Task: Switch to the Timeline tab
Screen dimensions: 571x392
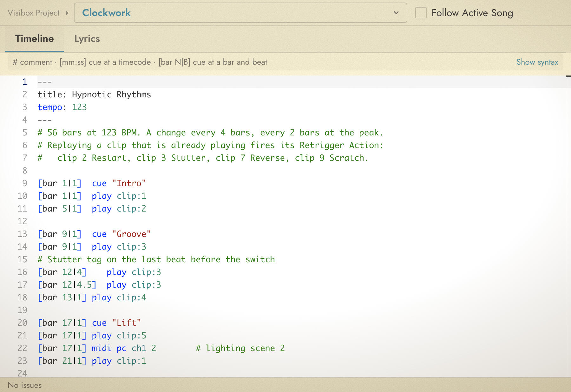Action: [35, 39]
